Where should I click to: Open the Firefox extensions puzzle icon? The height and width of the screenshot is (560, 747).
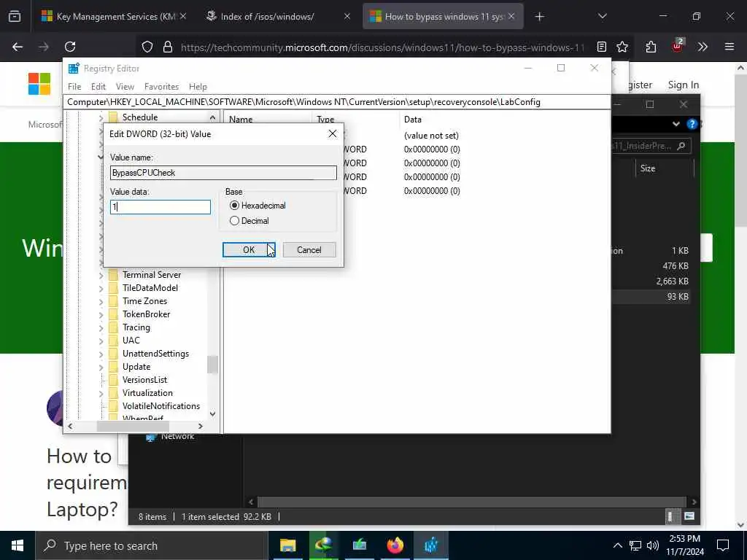651,47
